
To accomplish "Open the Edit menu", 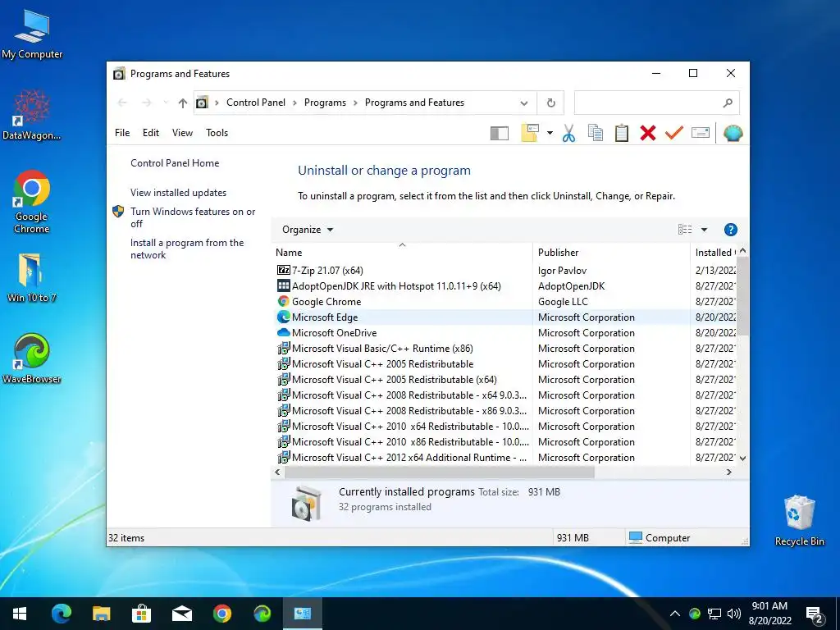I will coord(151,133).
